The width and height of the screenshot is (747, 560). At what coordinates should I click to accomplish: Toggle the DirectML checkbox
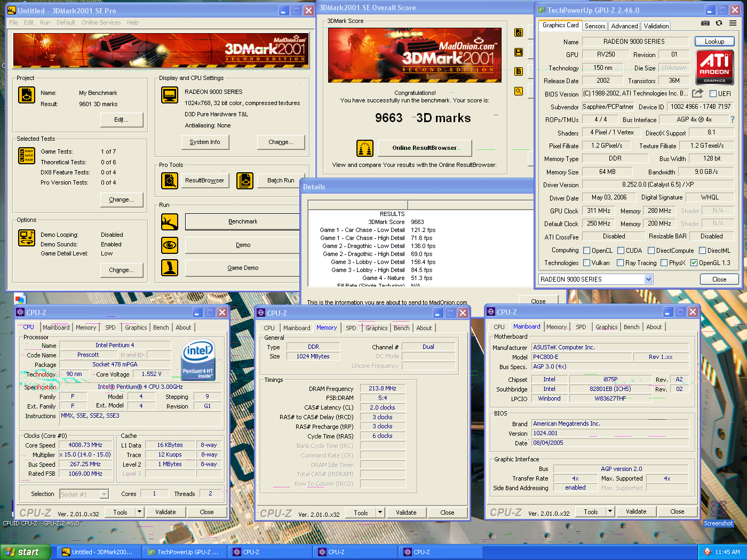(702, 251)
